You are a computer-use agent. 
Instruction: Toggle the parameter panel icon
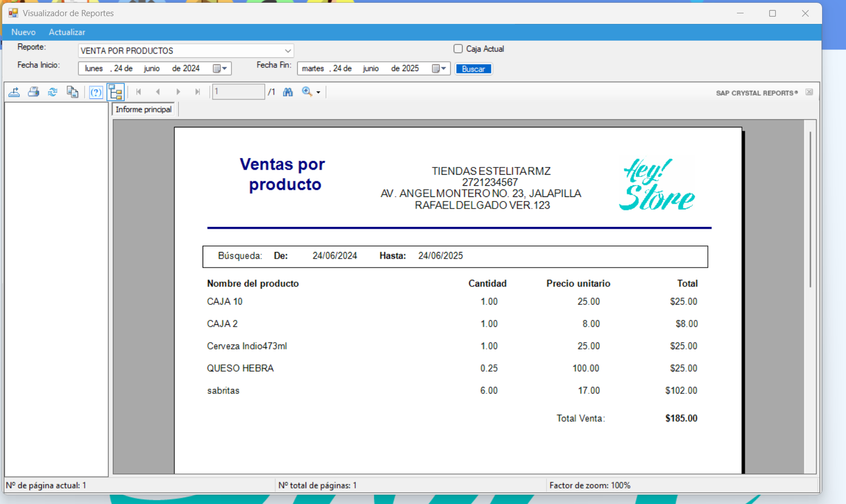(96, 92)
